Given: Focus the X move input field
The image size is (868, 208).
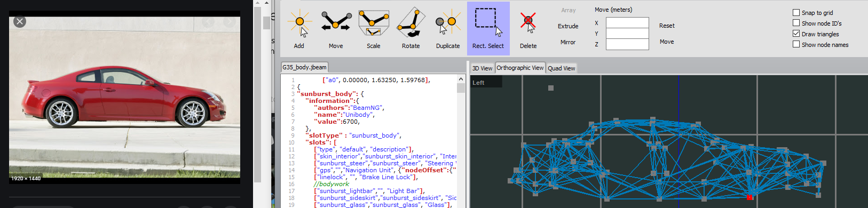Looking at the screenshot, I should point(627,23).
